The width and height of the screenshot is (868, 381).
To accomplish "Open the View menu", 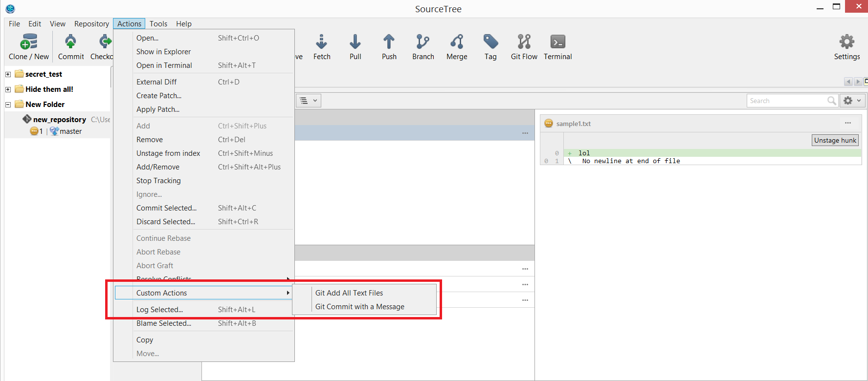I will pos(57,23).
